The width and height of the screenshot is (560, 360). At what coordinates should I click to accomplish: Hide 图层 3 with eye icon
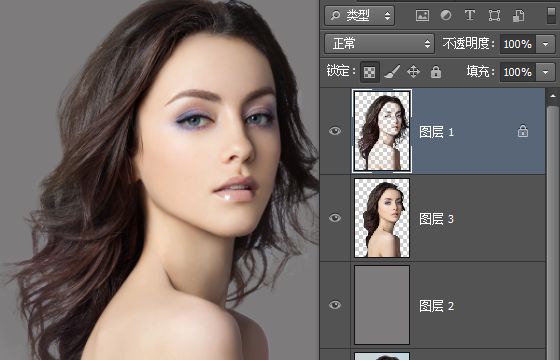point(335,218)
